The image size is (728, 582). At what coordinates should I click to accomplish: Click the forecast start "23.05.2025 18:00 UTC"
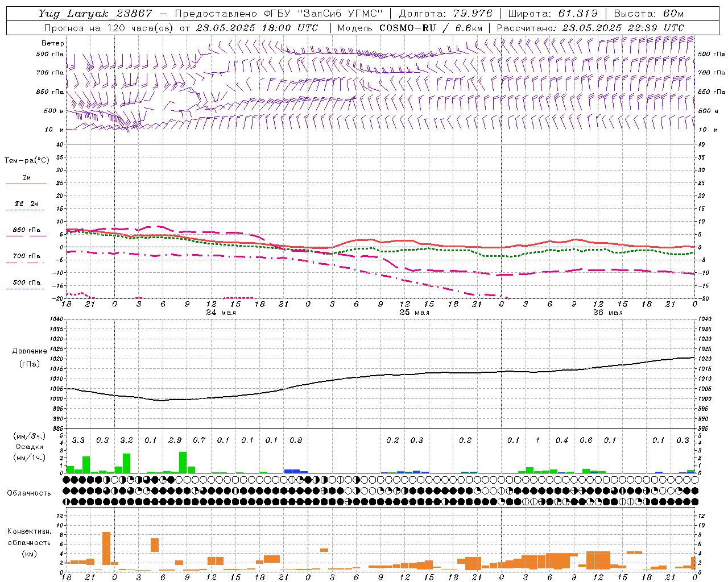257,28
